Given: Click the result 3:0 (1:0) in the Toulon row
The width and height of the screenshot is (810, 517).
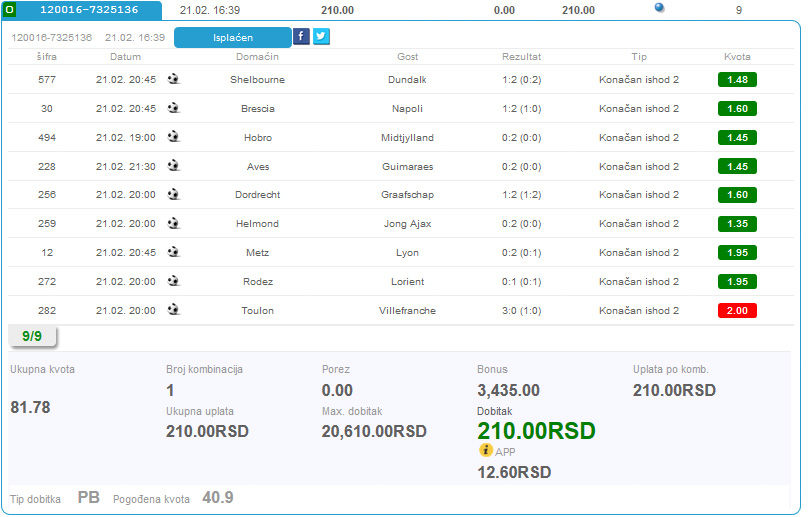Looking at the screenshot, I should pos(522,310).
